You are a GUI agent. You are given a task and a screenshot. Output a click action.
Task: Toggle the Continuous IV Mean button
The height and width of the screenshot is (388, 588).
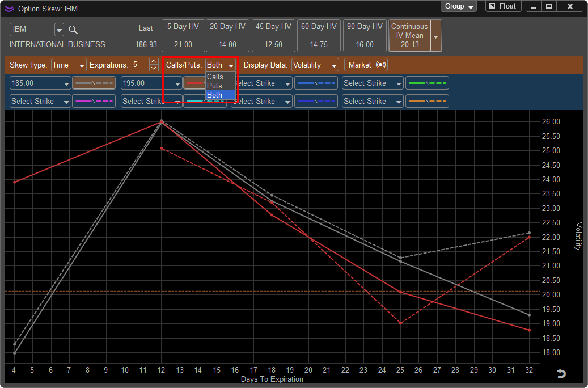tap(409, 36)
